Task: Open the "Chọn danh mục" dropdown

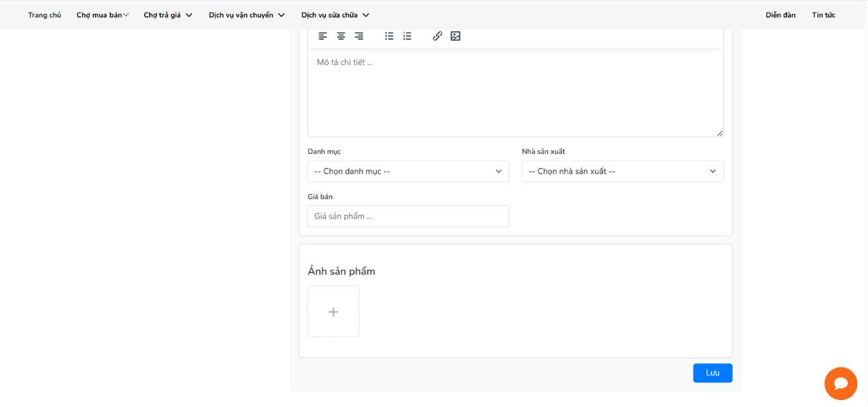Action: [x=408, y=172]
